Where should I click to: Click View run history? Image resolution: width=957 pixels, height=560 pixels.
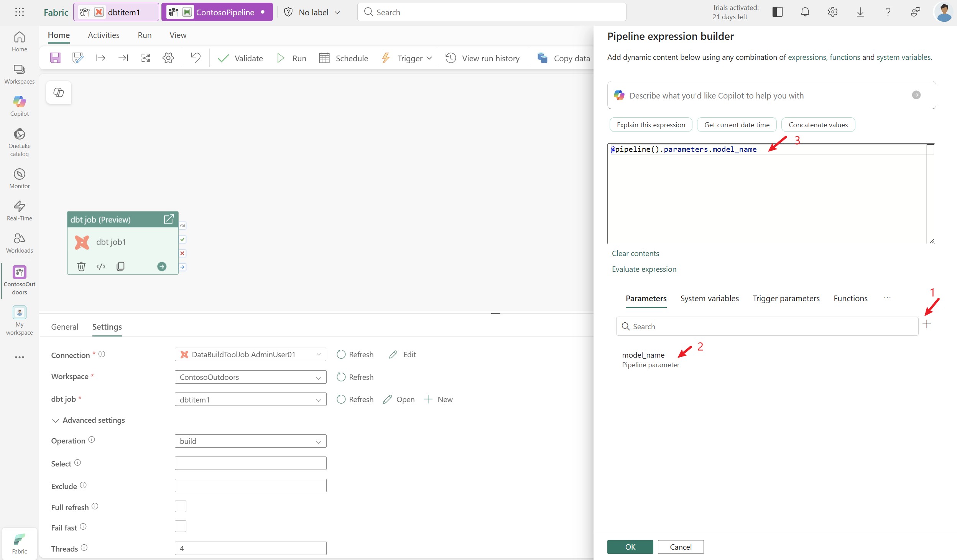[x=483, y=58]
